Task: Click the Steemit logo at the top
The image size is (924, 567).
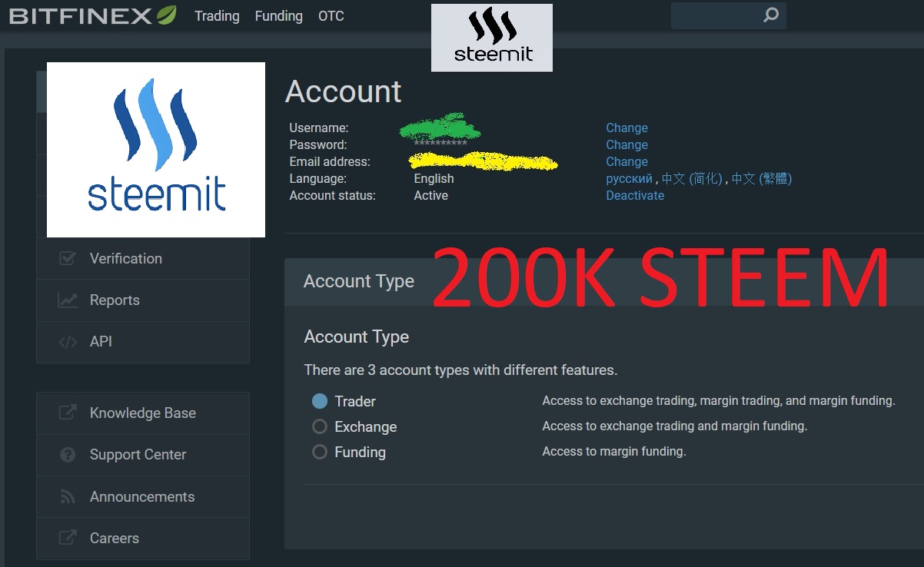Action: [x=491, y=37]
